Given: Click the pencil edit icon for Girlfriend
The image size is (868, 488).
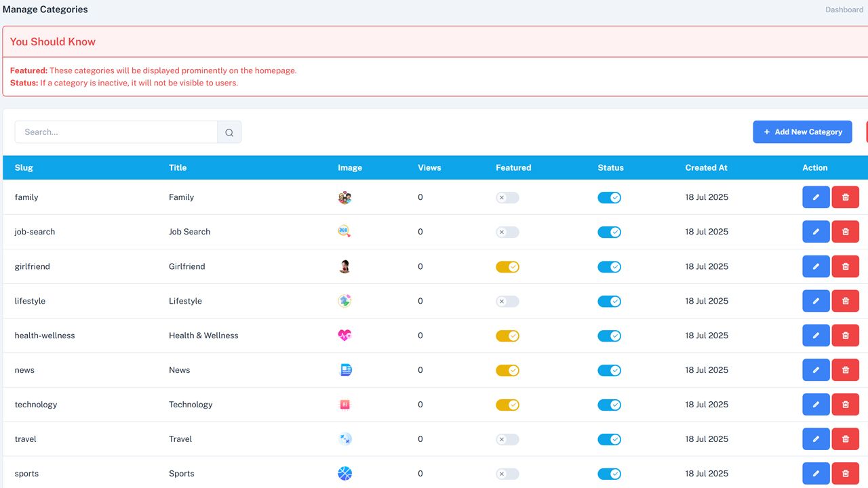Looking at the screenshot, I should point(816,266).
